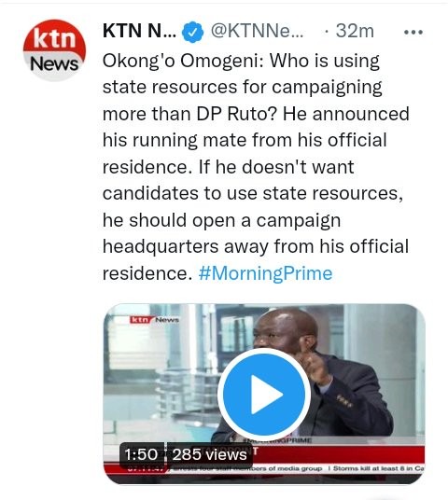The height and width of the screenshot is (500, 448).
Task: Open the KTN News profile avatar
Action: coord(54,50)
